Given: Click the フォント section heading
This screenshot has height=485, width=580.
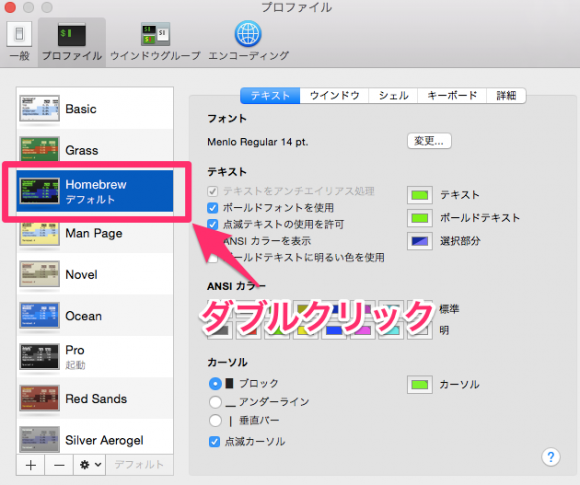Looking at the screenshot, I should coord(227,119).
